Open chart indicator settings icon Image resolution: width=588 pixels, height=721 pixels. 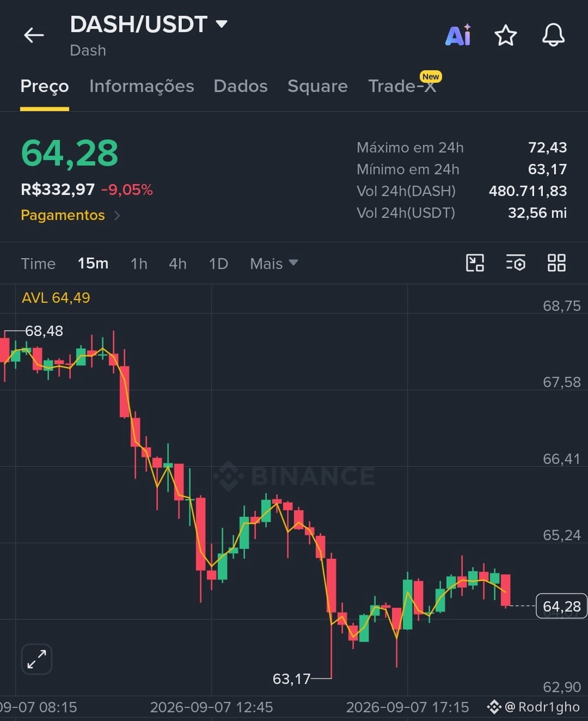516,263
